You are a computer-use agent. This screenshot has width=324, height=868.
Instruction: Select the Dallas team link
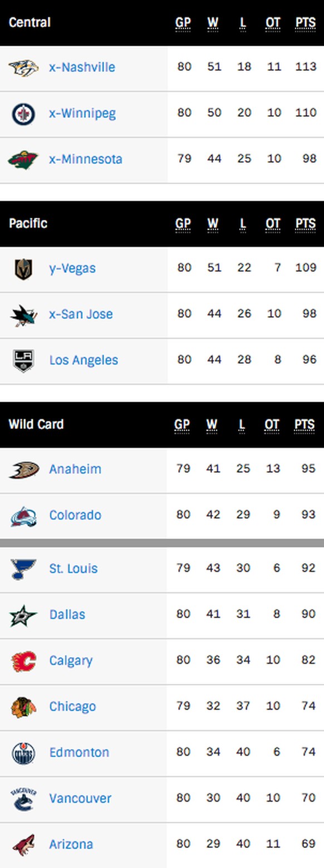coord(67,615)
